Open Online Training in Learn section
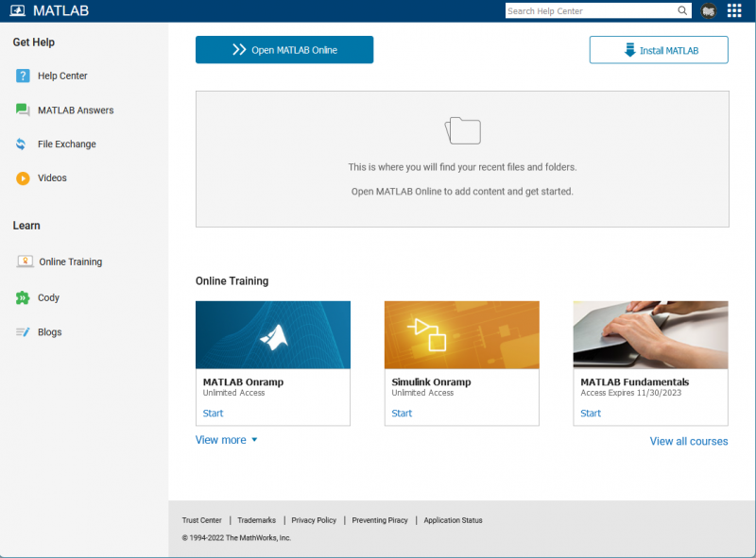 70,262
